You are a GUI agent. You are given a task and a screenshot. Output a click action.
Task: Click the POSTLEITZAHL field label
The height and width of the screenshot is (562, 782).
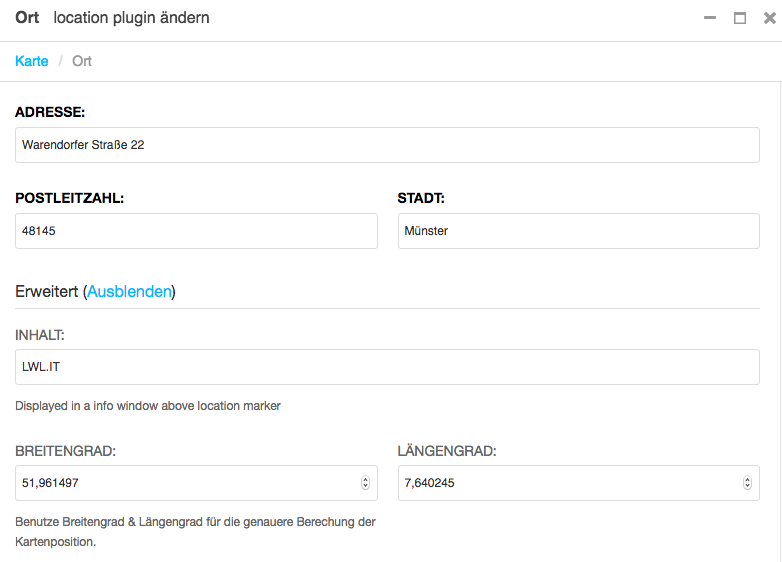[x=69, y=198]
